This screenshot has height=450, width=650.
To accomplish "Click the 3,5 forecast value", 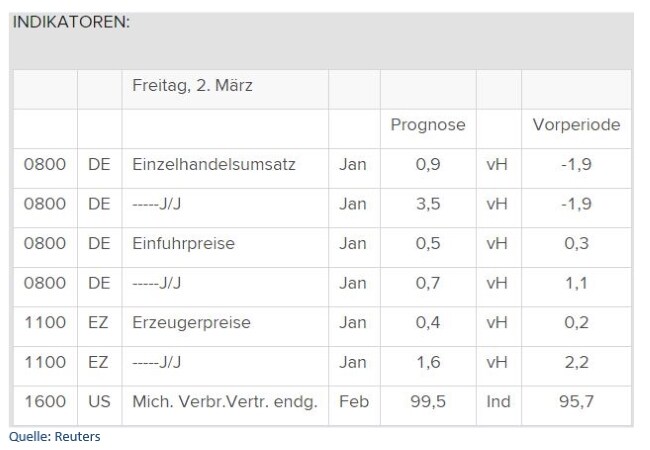I will coord(428,204).
